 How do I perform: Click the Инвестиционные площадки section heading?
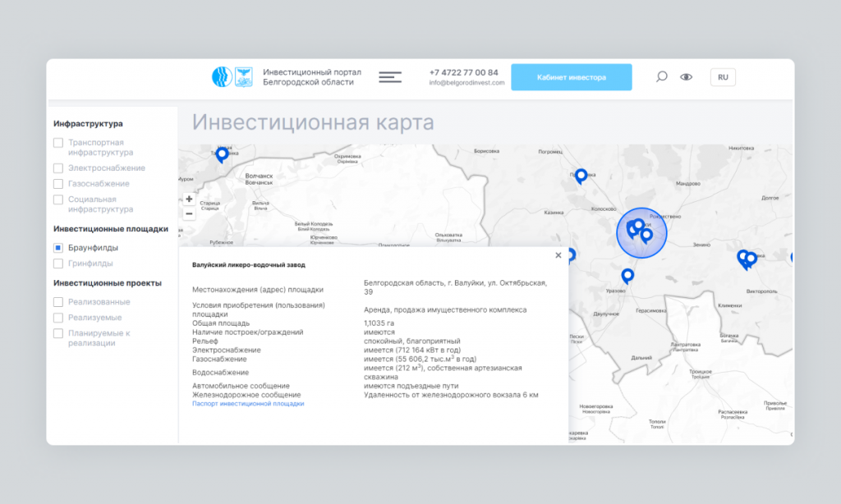click(111, 229)
